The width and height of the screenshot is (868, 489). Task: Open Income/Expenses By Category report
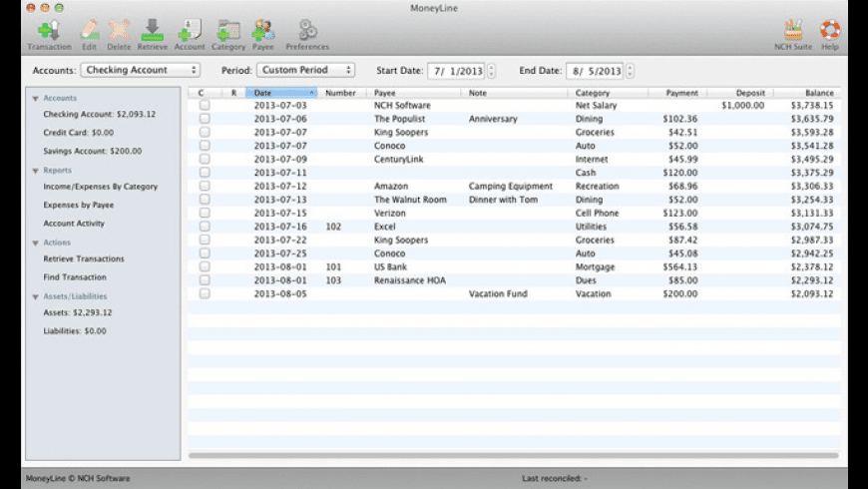coord(100,187)
